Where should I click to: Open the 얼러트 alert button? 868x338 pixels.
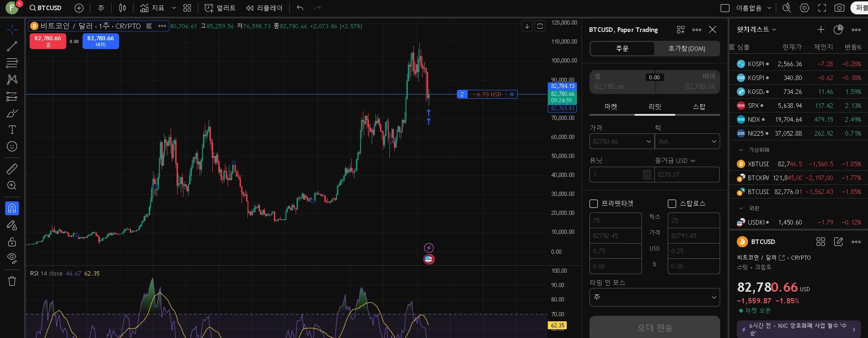click(220, 8)
